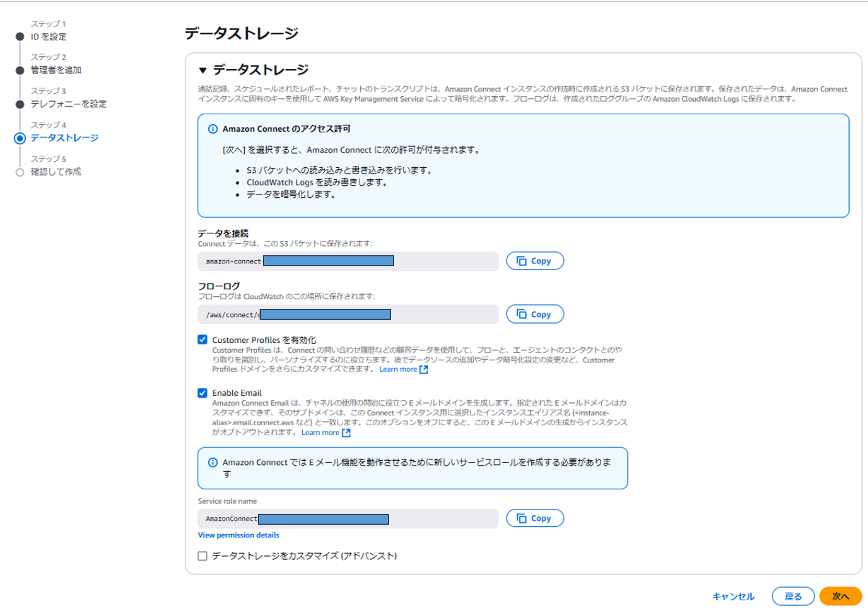This screenshot has height=616, width=868.
Task: Uncheck Customer Profiles を有効化 checkbox
Action: pos(202,339)
